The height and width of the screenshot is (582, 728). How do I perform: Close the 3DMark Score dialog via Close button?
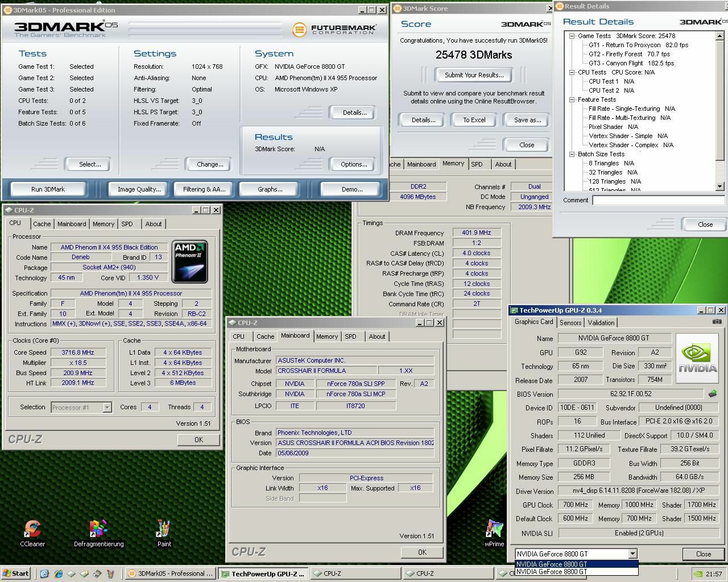[527, 145]
